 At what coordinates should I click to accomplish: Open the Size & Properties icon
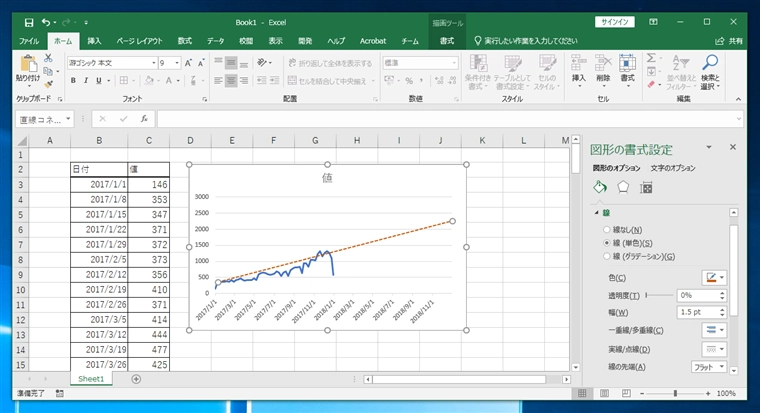[646, 187]
